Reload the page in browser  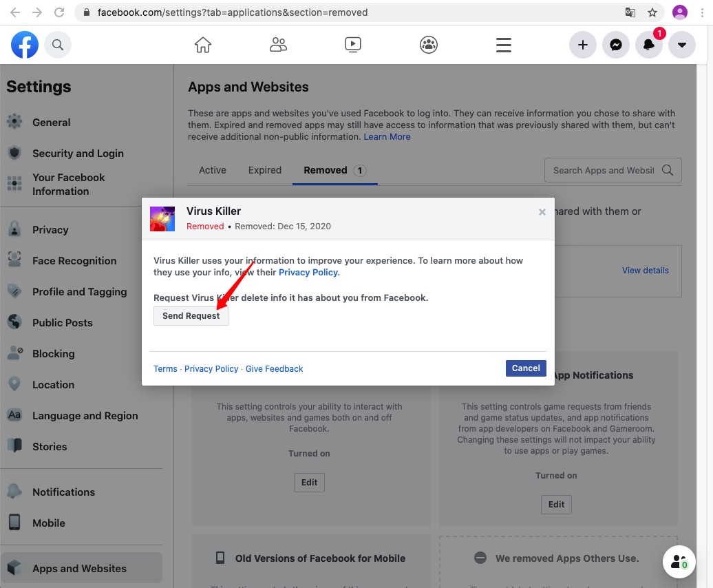click(x=59, y=12)
